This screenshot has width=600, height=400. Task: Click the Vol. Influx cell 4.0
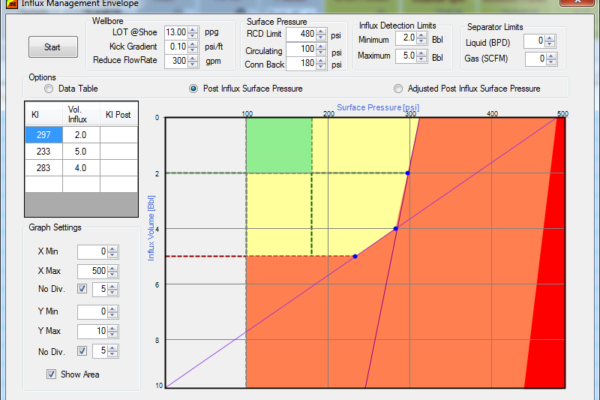click(81, 168)
